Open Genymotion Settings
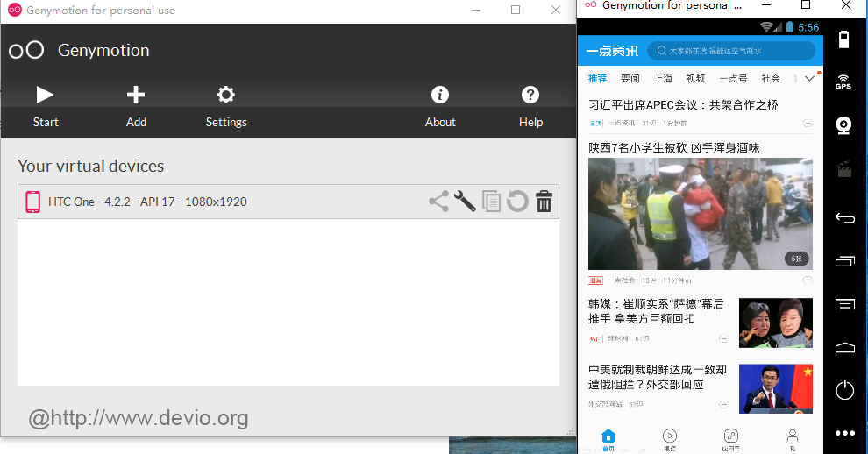This screenshot has width=868, height=454. point(226,106)
